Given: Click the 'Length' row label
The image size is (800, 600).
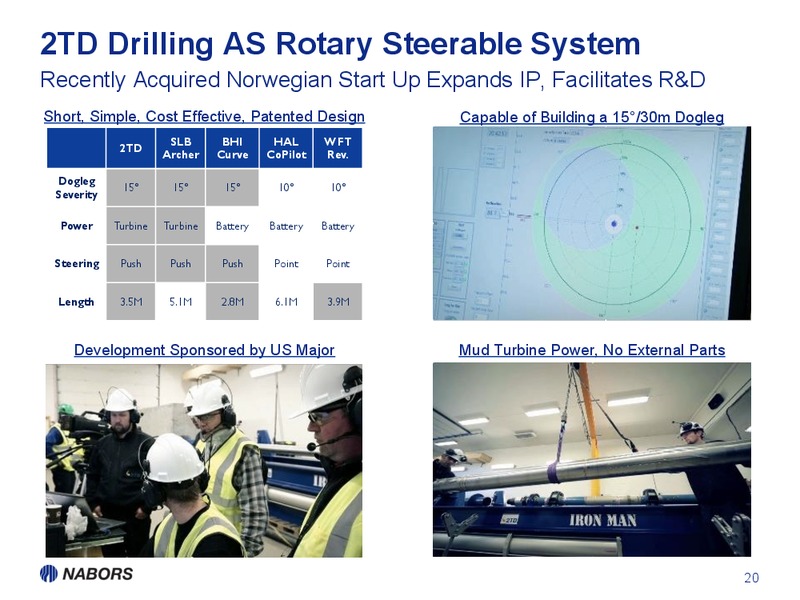Looking at the screenshot, I should pos(76,302).
